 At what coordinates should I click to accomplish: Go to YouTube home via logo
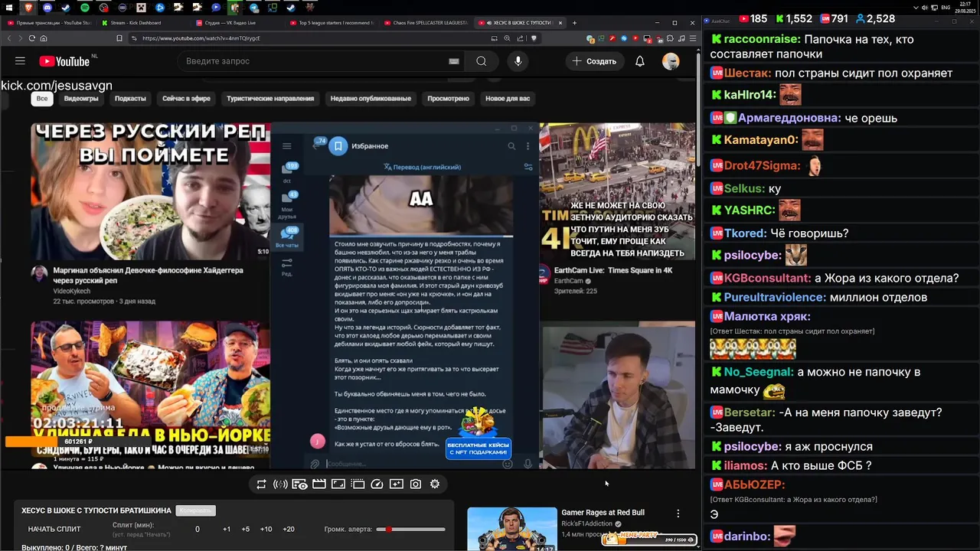(65, 61)
